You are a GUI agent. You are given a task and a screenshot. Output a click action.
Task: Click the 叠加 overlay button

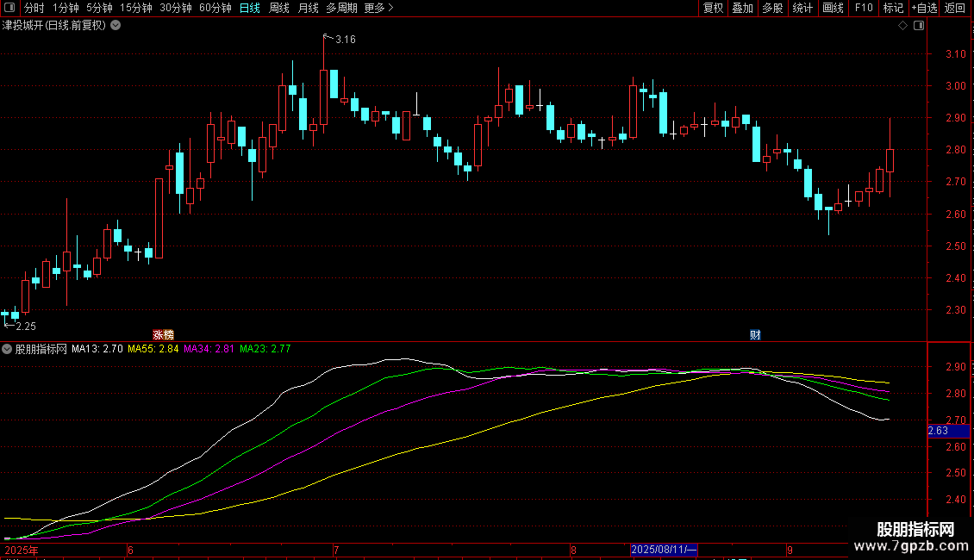pos(743,8)
